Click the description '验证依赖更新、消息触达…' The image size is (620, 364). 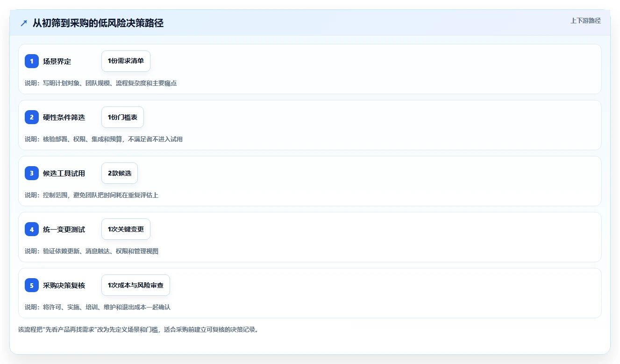pos(92,251)
